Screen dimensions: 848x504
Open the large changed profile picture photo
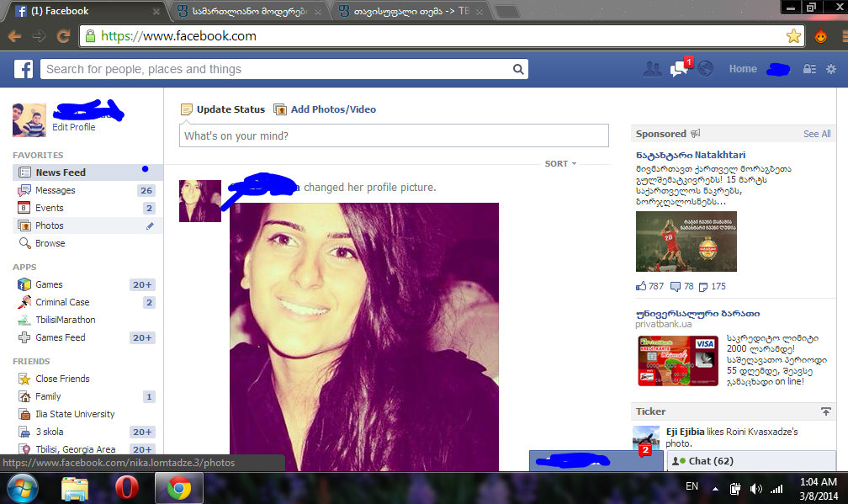(364, 337)
